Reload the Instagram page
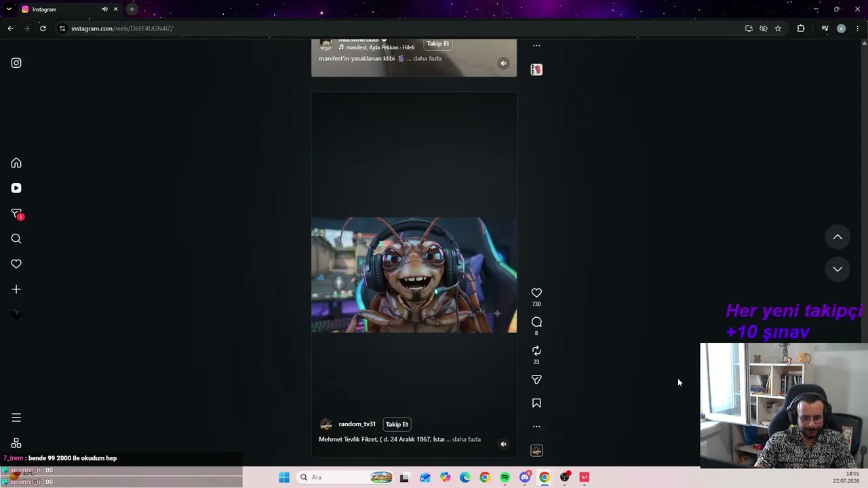Screen dimensions: 868x488 pos(43,28)
